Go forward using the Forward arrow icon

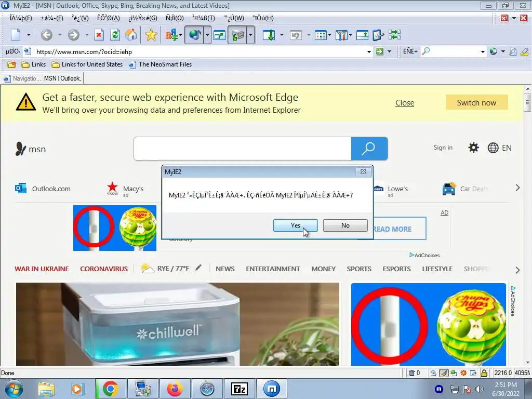coord(74,35)
